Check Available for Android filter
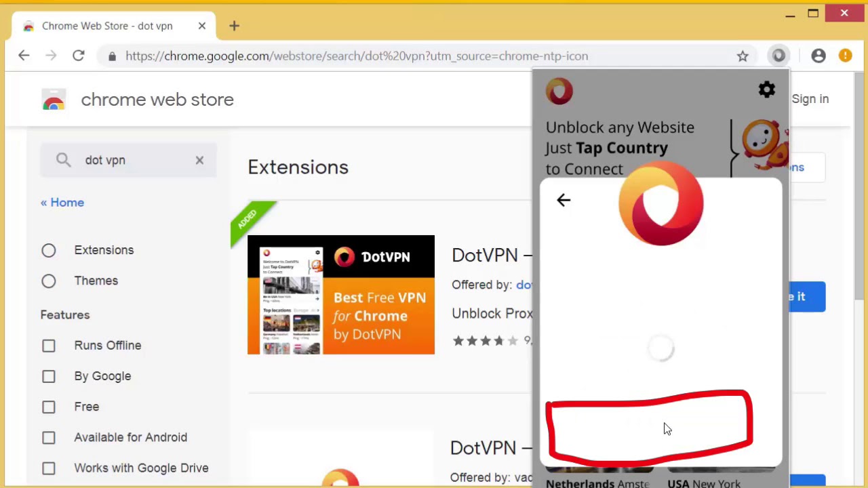 [49, 438]
